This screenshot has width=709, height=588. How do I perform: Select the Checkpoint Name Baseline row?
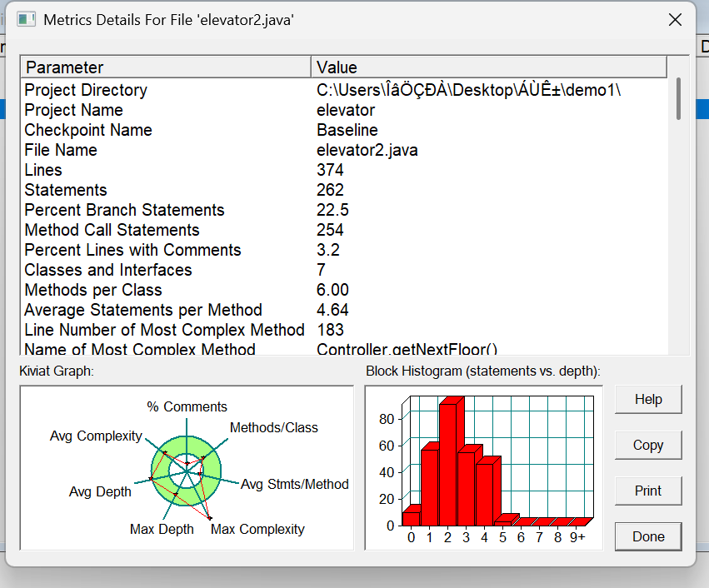click(343, 130)
